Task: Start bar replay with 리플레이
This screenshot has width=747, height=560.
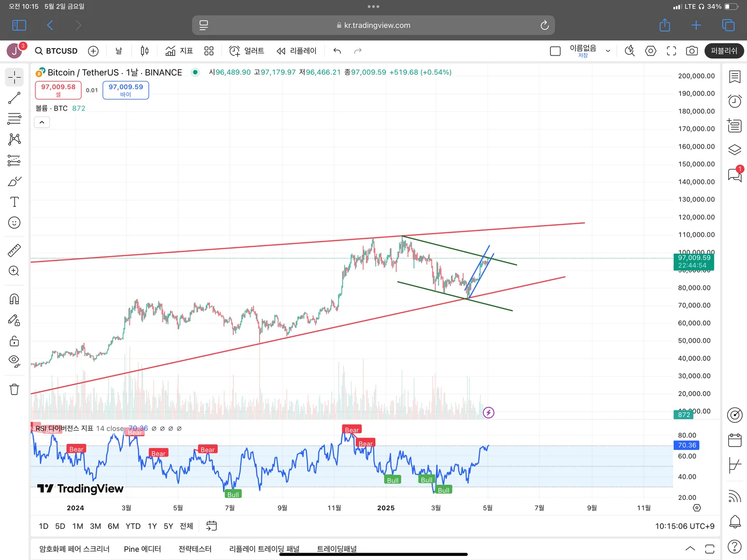Action: (297, 51)
